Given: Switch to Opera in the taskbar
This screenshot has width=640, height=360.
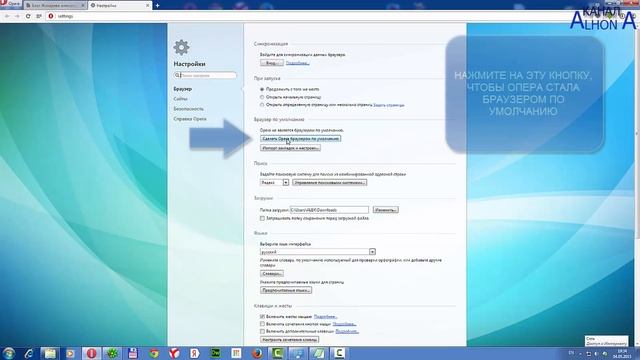Looking at the screenshot, I should coord(91,353).
